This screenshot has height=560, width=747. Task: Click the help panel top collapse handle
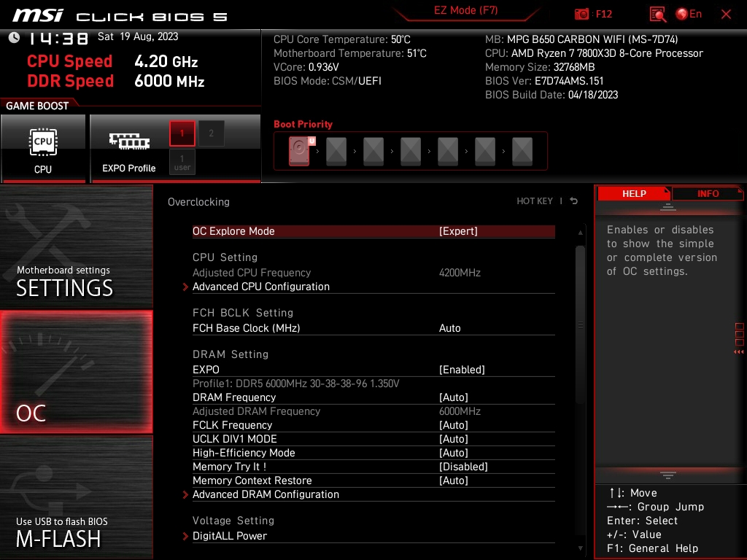tap(668, 206)
